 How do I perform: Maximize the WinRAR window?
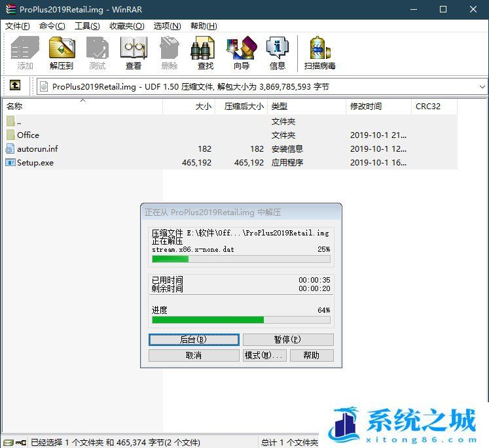443,9
